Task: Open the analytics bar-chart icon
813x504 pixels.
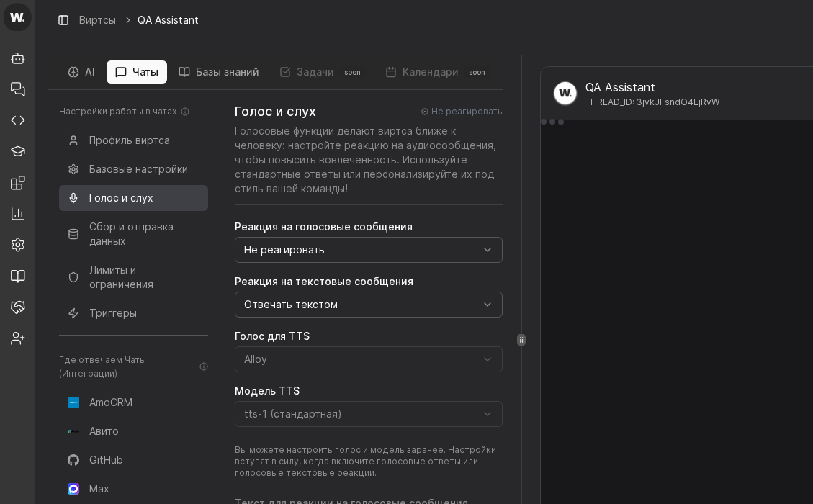Action: tap(17, 214)
